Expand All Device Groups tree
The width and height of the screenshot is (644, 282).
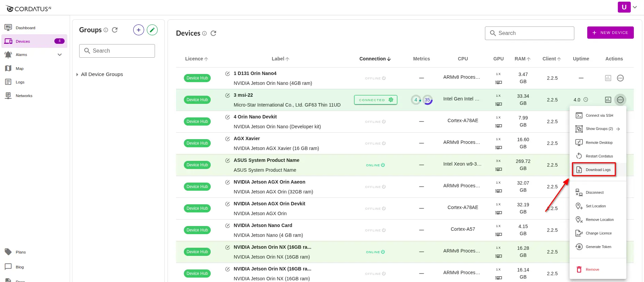point(77,74)
